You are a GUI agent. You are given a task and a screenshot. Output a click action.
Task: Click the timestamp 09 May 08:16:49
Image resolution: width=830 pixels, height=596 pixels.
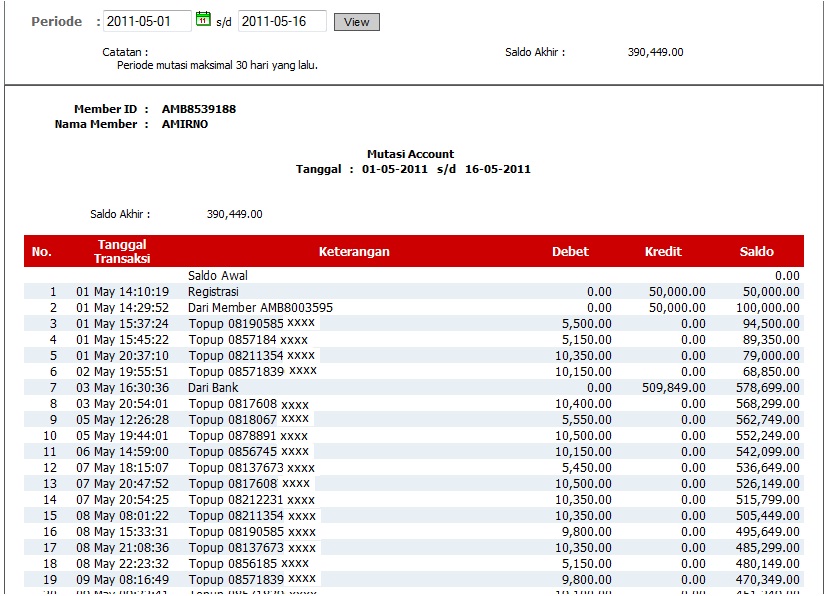pyautogui.click(x=122, y=580)
